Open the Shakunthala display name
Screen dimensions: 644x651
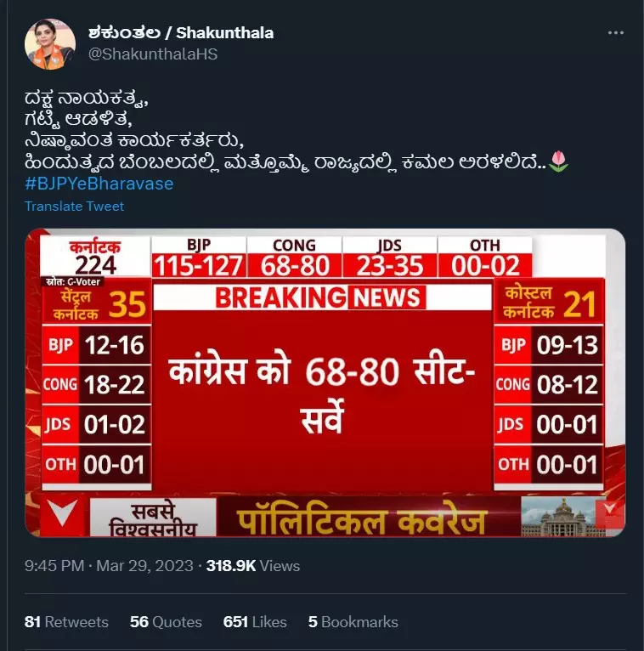(181, 33)
